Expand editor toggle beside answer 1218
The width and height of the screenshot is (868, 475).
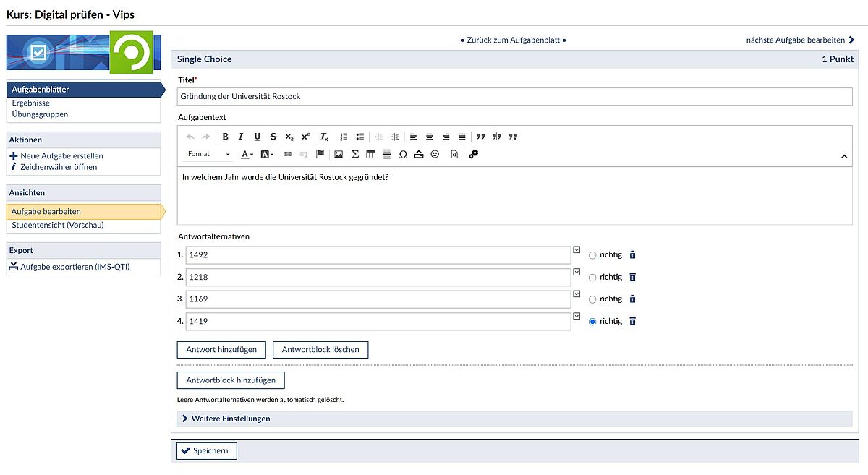pos(576,272)
